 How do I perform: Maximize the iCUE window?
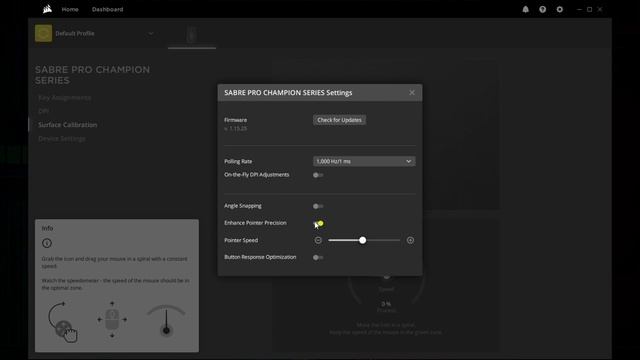(589, 9)
